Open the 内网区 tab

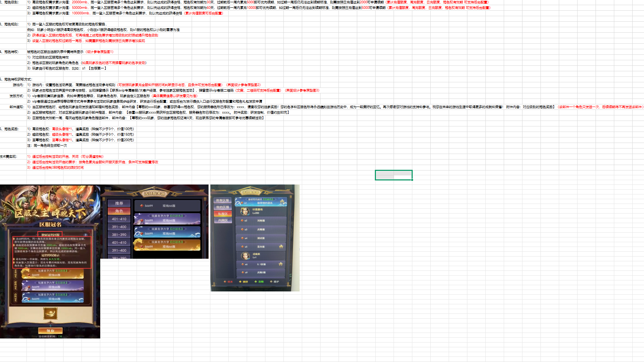coord(222,221)
